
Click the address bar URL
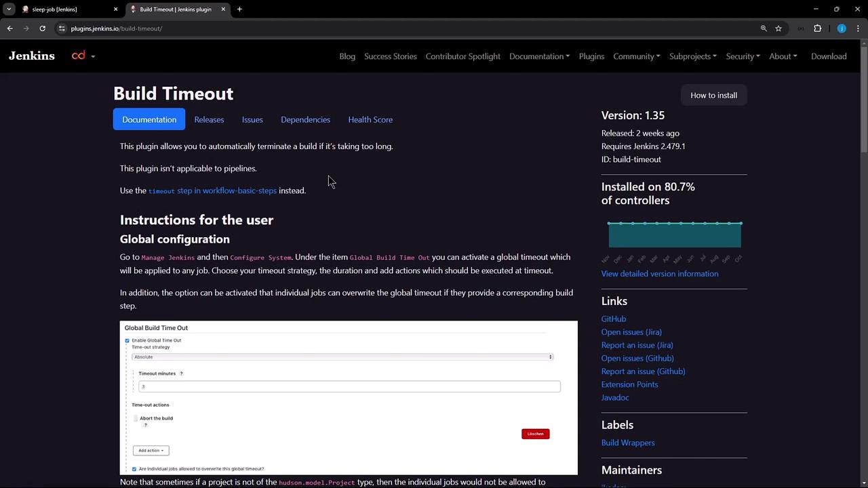117,28
